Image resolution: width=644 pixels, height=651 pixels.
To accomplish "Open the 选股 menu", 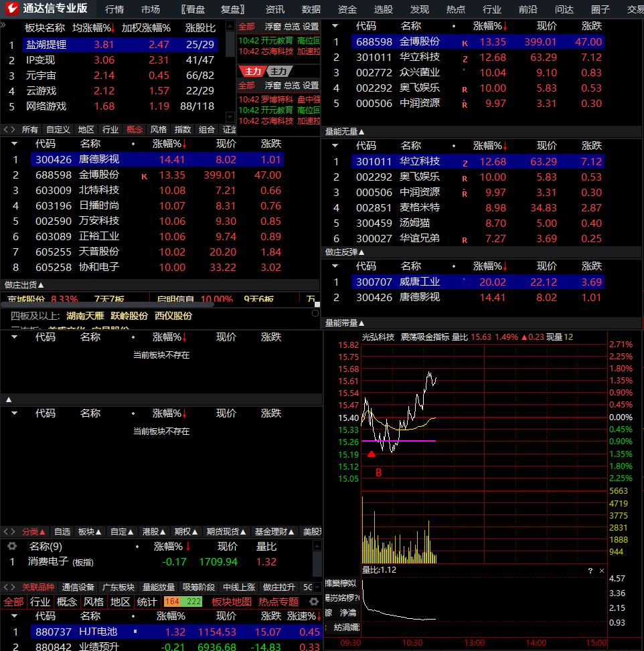I will [x=383, y=9].
